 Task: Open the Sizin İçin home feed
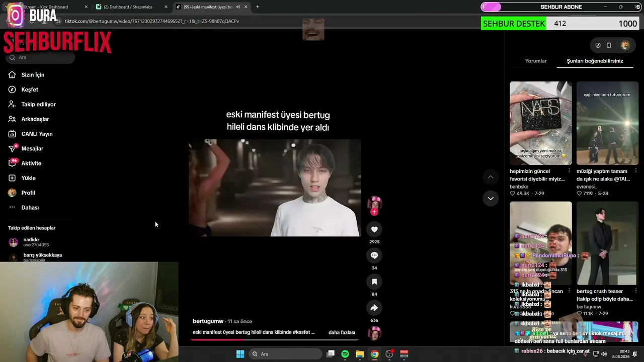(33, 75)
